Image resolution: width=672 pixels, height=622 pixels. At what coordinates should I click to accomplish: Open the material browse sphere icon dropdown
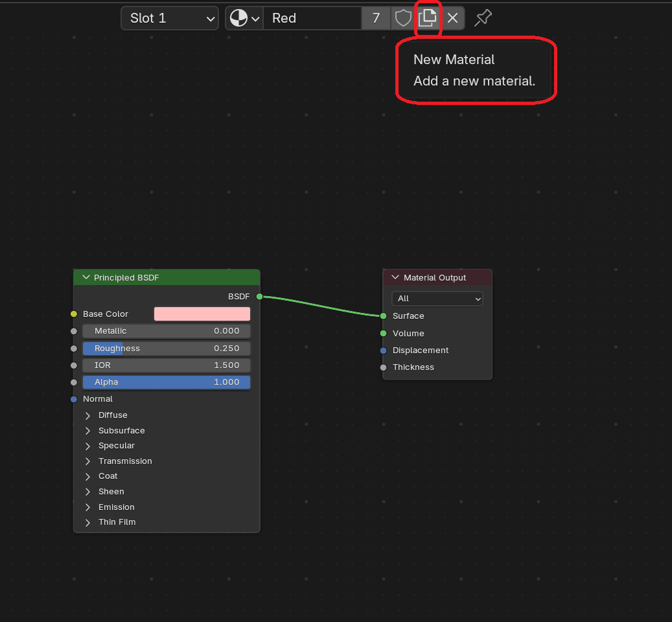[244, 18]
